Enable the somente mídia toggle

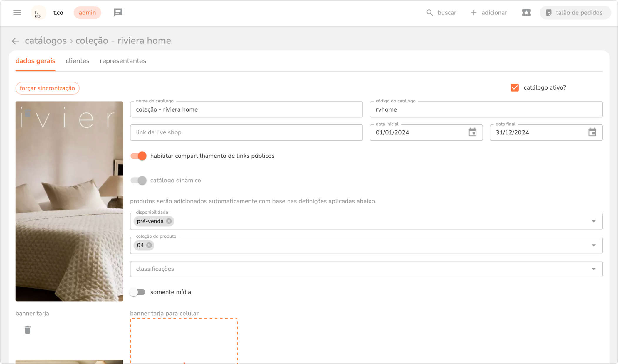click(138, 292)
